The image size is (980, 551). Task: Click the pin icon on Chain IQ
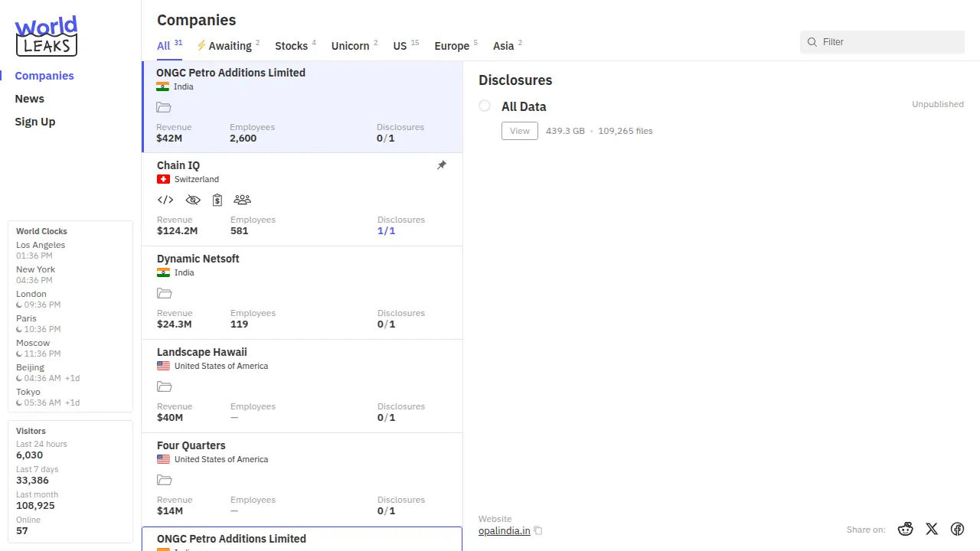click(442, 165)
